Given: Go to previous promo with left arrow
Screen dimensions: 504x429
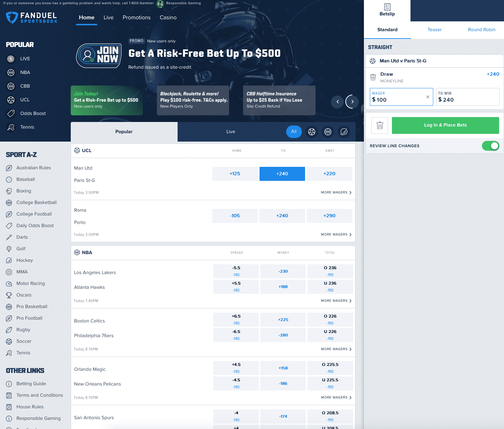Looking at the screenshot, I should click(338, 102).
